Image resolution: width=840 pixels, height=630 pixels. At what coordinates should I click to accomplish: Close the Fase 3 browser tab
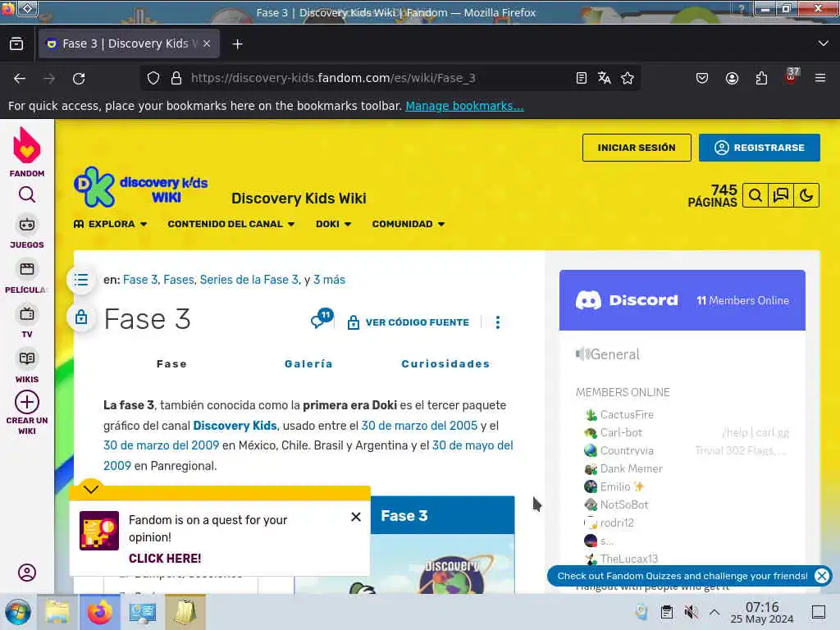pos(207,44)
